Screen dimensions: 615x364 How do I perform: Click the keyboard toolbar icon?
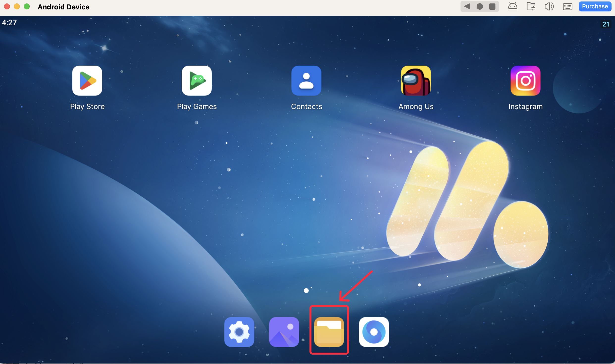567,7
